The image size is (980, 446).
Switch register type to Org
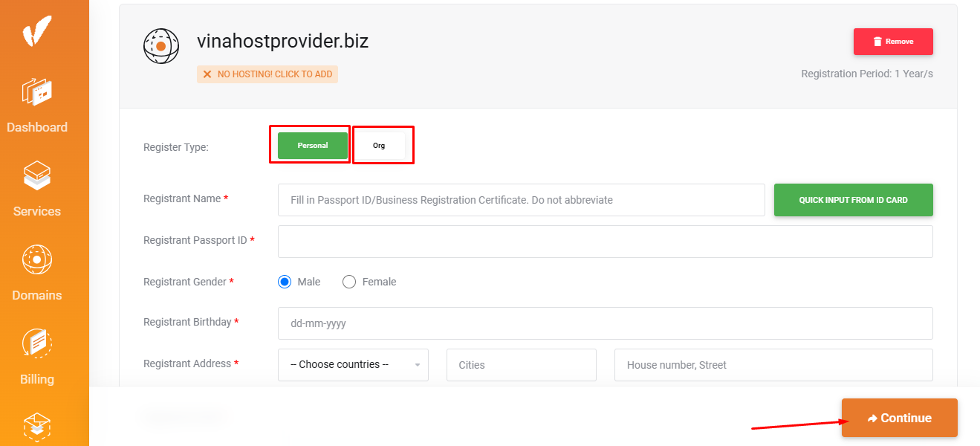point(379,146)
